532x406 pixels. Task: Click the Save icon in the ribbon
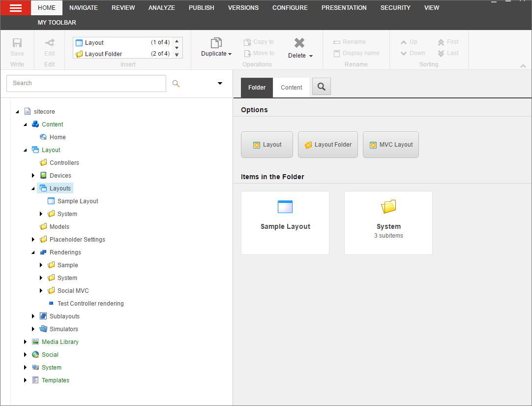17,43
